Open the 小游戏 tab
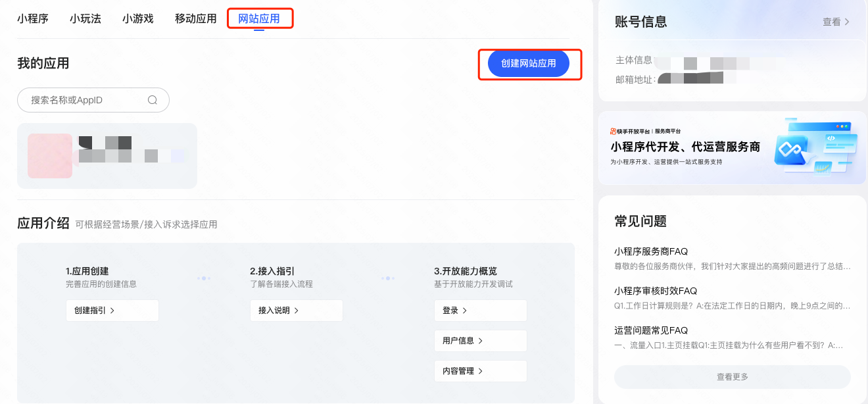868x404 pixels. (138, 18)
